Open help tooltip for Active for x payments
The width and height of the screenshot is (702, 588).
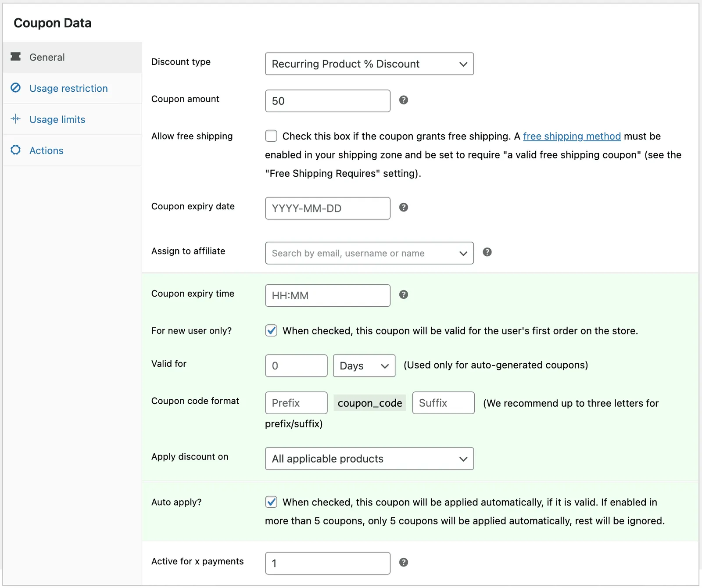(x=404, y=562)
